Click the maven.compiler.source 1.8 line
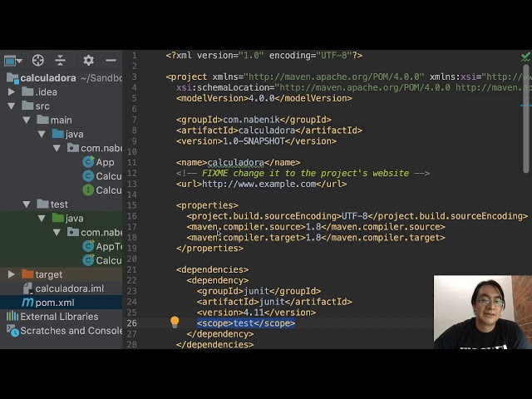The image size is (532, 399). click(x=316, y=227)
